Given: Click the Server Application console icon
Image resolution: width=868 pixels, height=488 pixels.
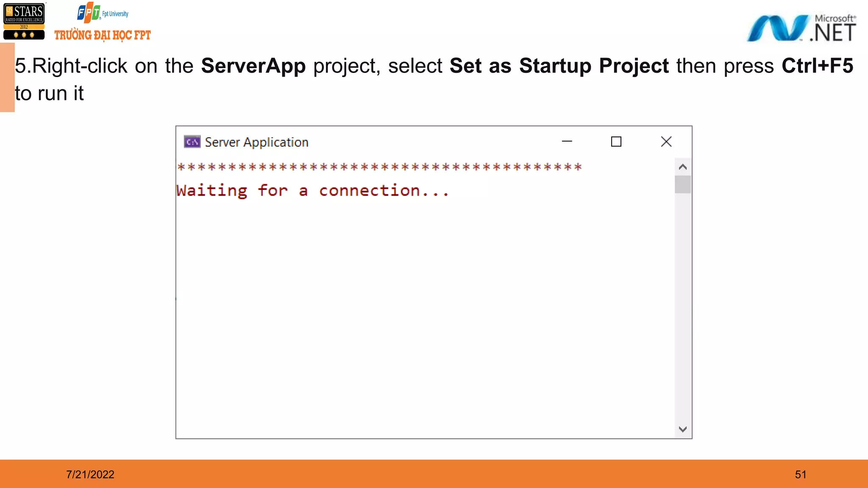Looking at the screenshot, I should pos(192,142).
